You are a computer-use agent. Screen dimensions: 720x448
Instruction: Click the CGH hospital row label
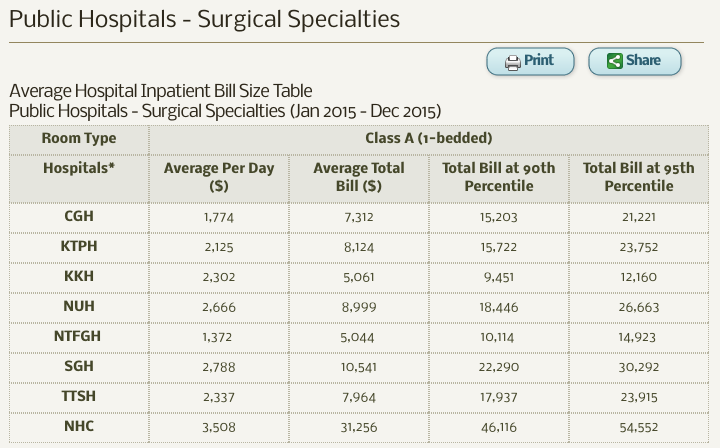tap(79, 217)
